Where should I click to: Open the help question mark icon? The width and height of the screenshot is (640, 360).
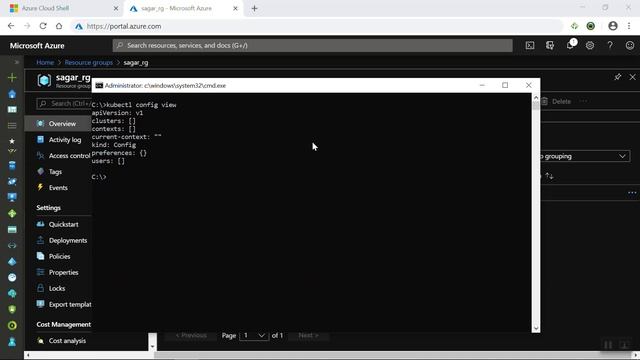(x=610, y=45)
